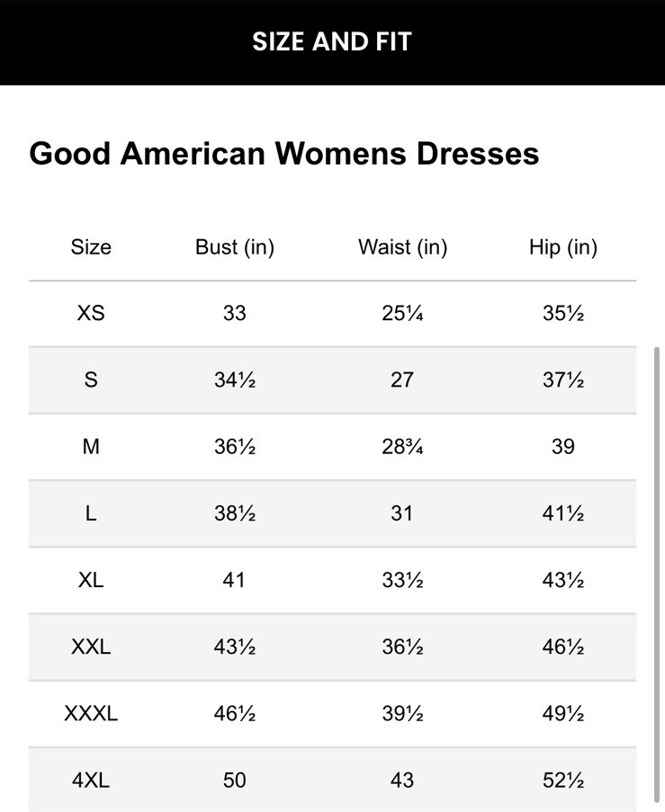Click the XXL size row label
The height and width of the screenshot is (812, 665).
tap(91, 647)
